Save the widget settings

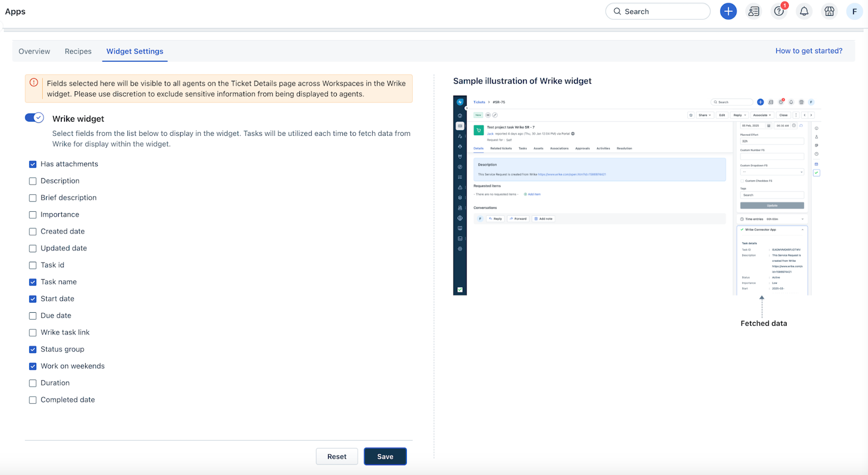[385, 457]
